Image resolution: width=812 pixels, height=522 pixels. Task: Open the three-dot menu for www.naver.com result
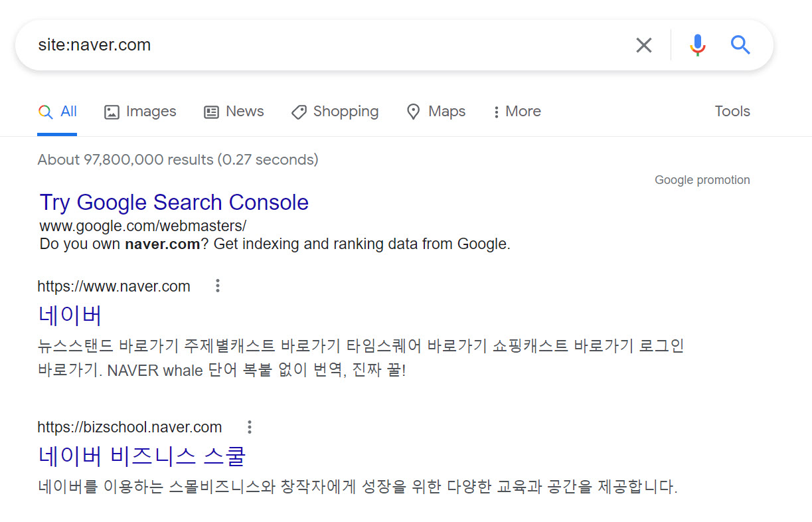click(x=217, y=285)
